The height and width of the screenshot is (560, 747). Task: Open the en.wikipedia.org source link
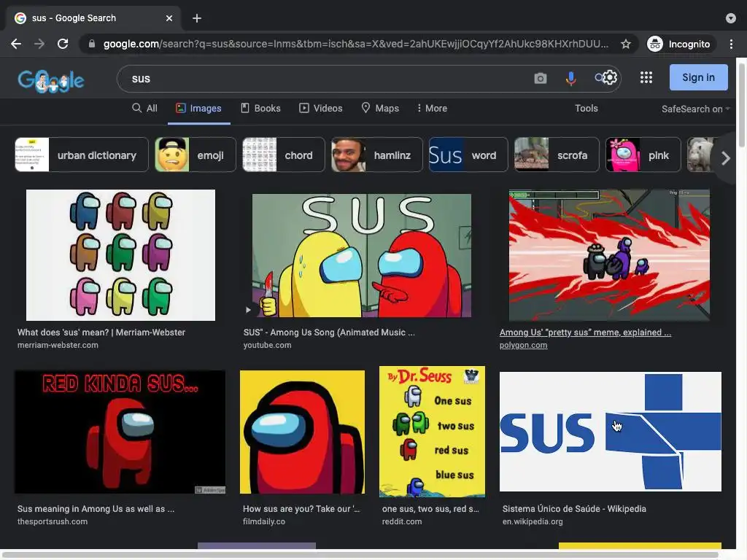(x=532, y=521)
